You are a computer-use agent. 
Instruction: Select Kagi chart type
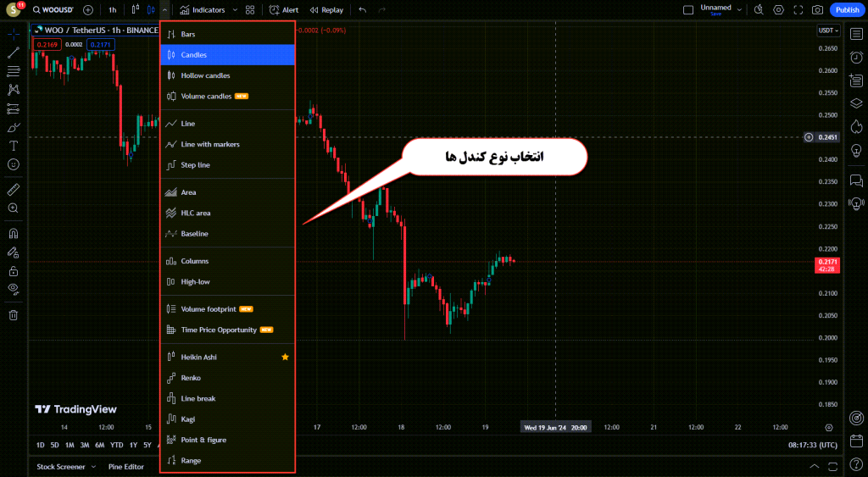pos(227,419)
